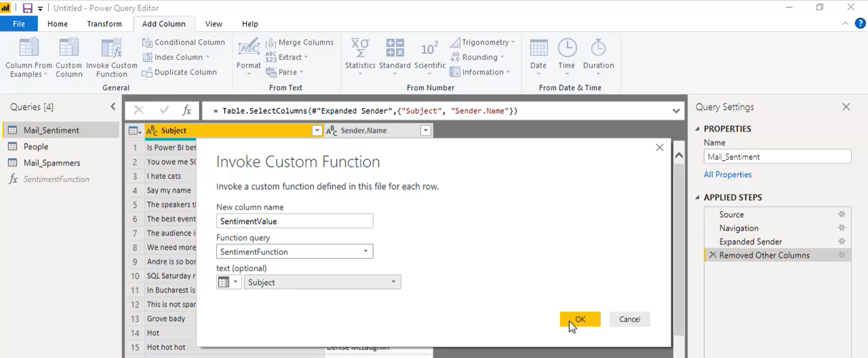Edit New column name field
This screenshot has height=358, width=868.
click(295, 221)
